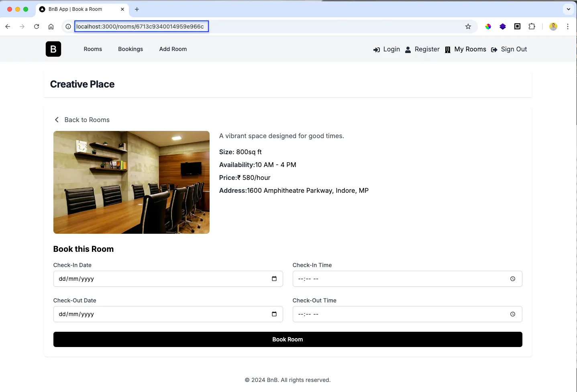Click the Check-In Date label
This screenshot has width=577, height=392.
[x=72, y=265]
